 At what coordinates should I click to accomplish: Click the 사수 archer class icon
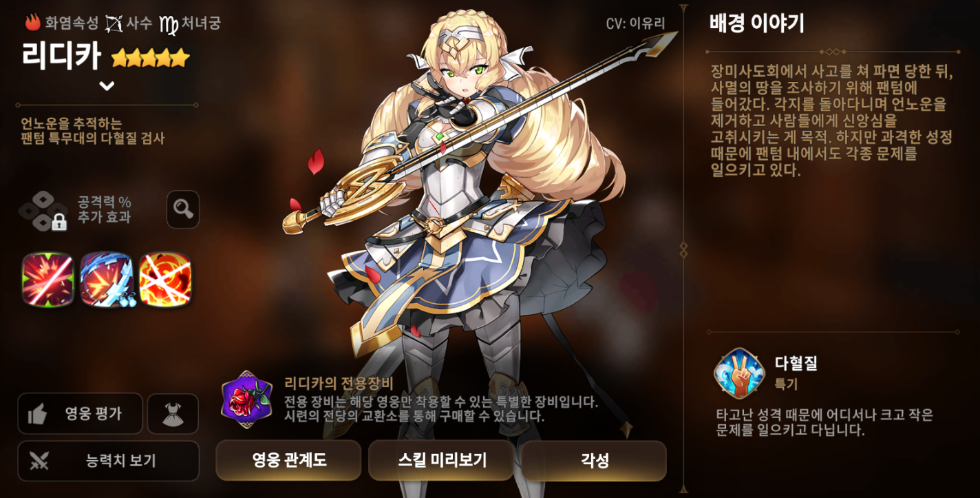point(114,23)
